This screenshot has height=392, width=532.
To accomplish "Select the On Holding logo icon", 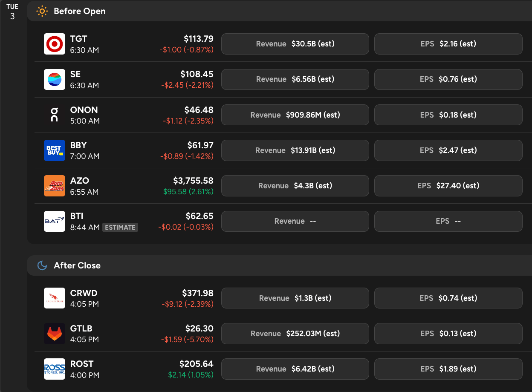I will pos(55,115).
